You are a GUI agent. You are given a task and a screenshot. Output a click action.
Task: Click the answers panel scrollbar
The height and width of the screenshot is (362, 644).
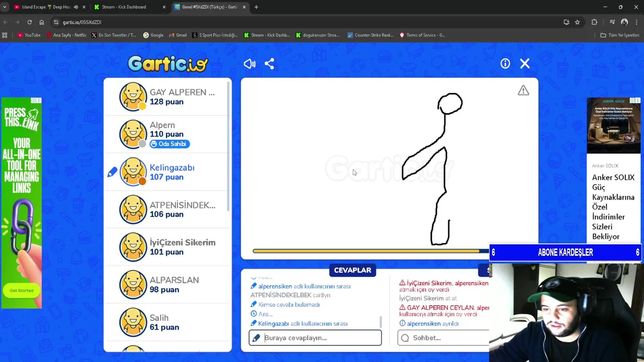pos(380,322)
